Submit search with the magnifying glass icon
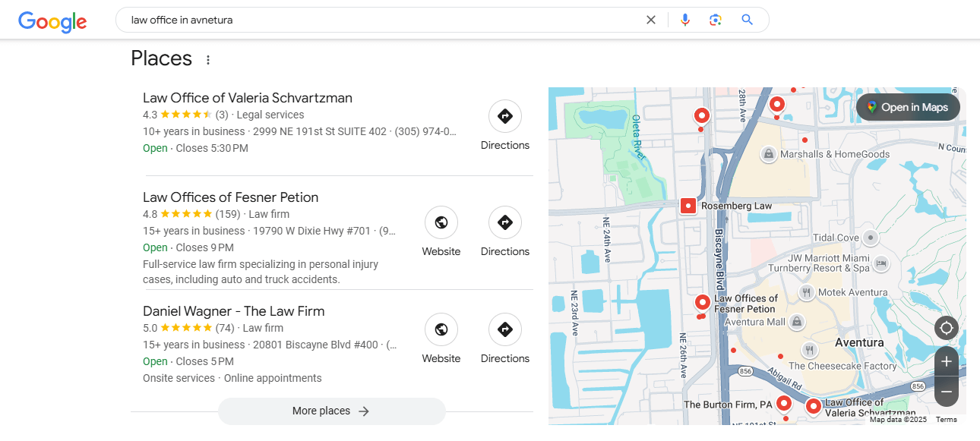The height and width of the screenshot is (441, 980). pos(748,20)
